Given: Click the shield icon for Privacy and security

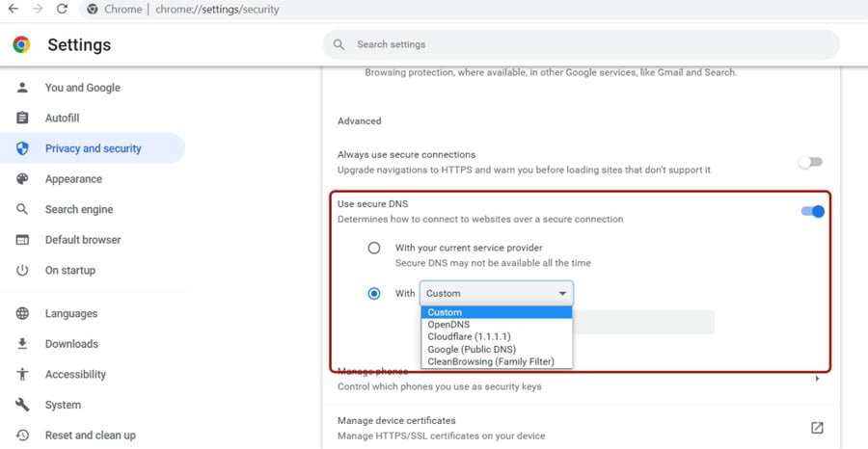Looking at the screenshot, I should [22, 148].
